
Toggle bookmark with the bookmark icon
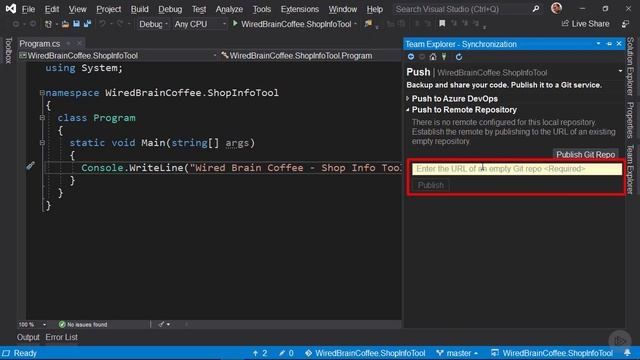[x=442, y=24]
